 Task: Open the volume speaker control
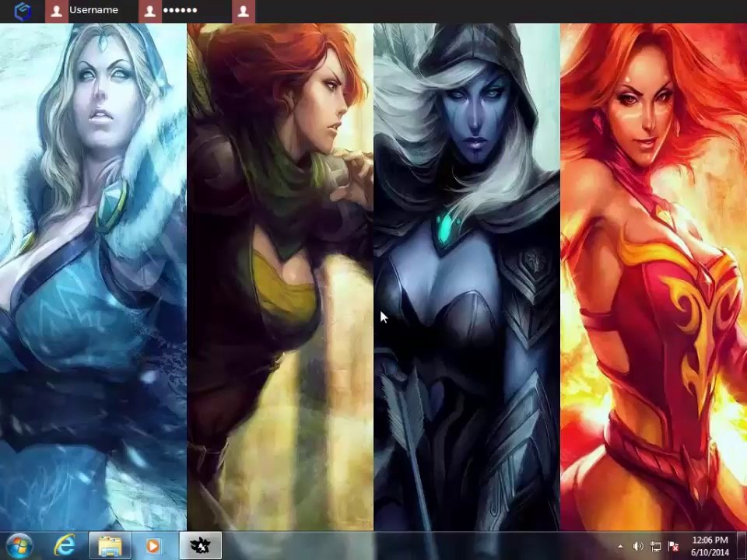pyautogui.click(x=637, y=546)
